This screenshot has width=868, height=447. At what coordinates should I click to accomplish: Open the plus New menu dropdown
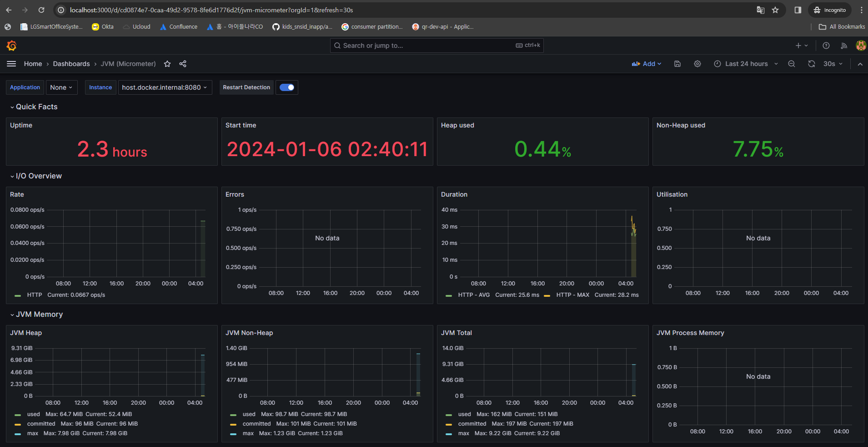click(802, 46)
